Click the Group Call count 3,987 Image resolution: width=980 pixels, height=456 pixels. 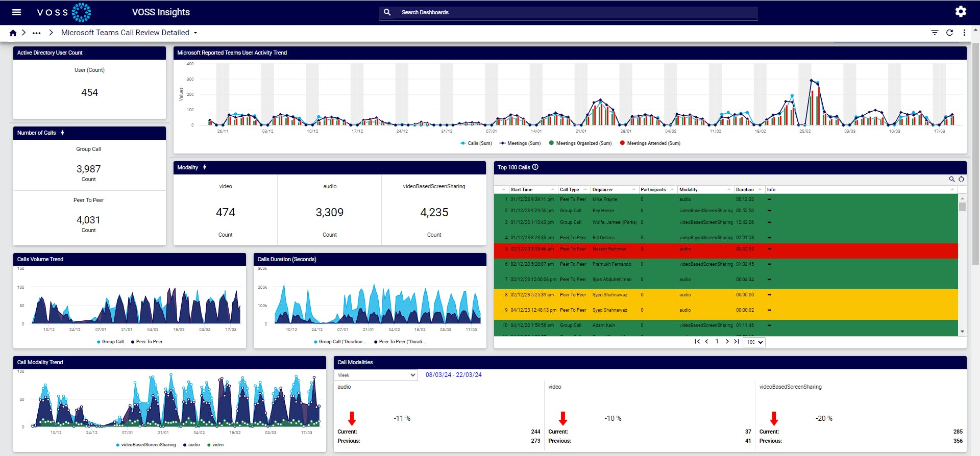(x=89, y=169)
